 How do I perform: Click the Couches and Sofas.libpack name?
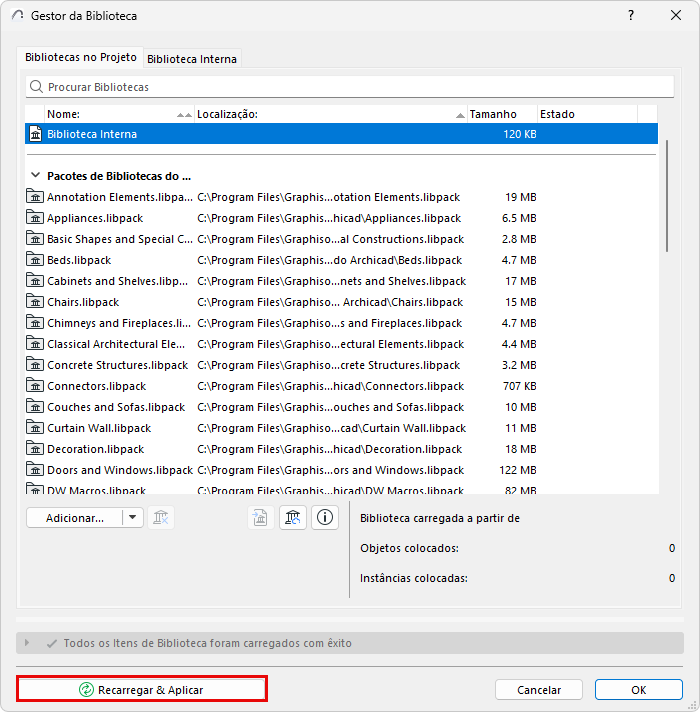click(x=116, y=407)
